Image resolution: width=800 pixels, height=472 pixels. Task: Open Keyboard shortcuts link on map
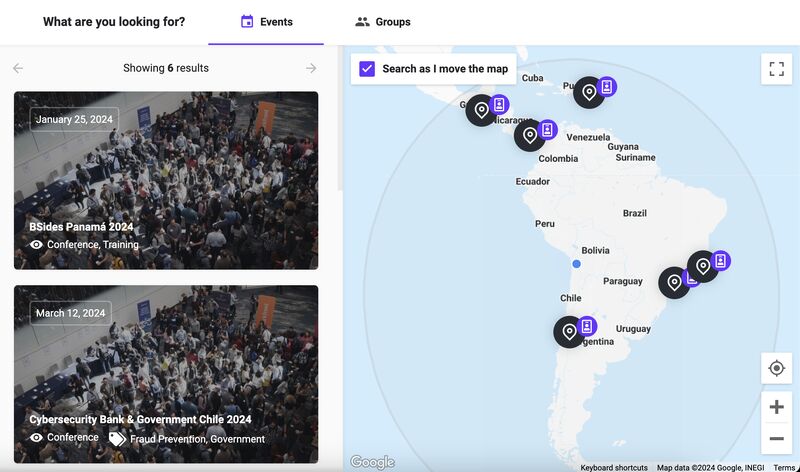coord(614,467)
